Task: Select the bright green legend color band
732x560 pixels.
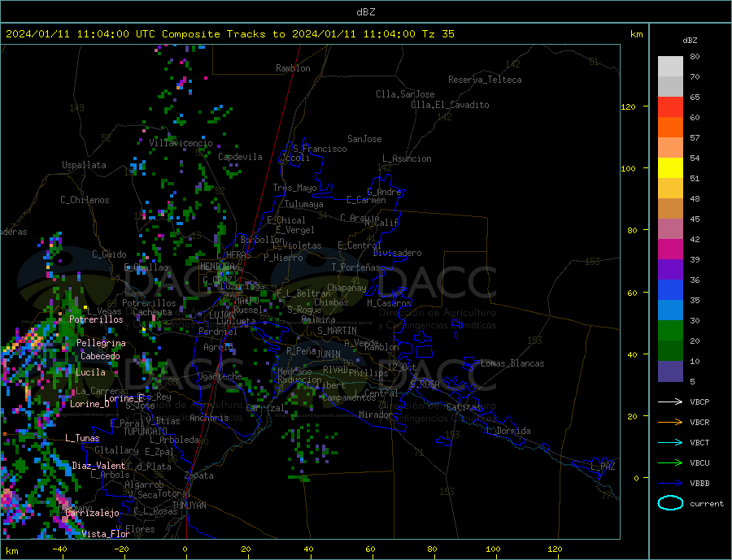Action: pyautogui.click(x=670, y=331)
